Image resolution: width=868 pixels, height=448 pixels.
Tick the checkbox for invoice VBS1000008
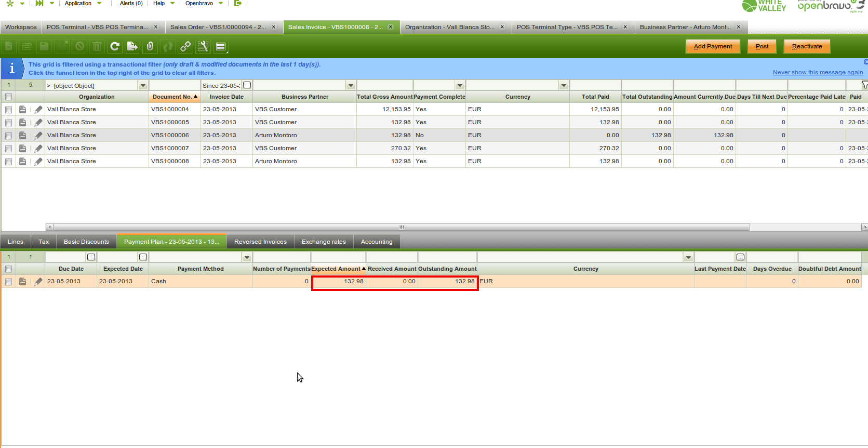(x=8, y=162)
